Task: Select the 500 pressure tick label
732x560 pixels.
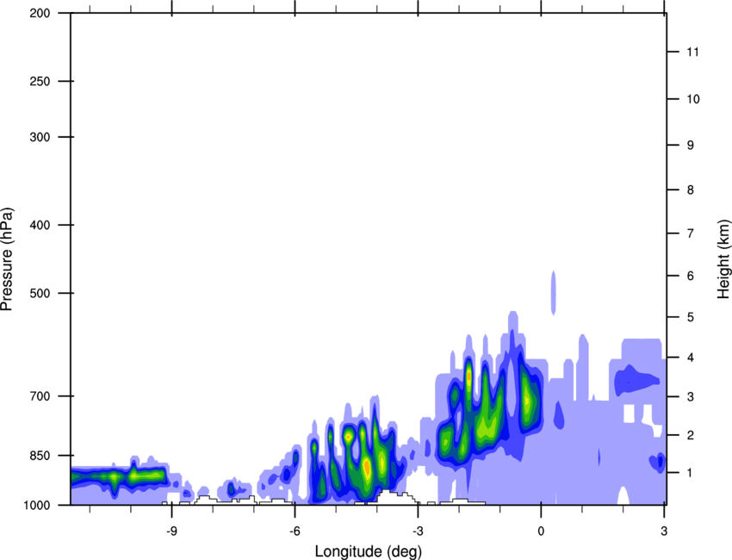Action: 38,294
